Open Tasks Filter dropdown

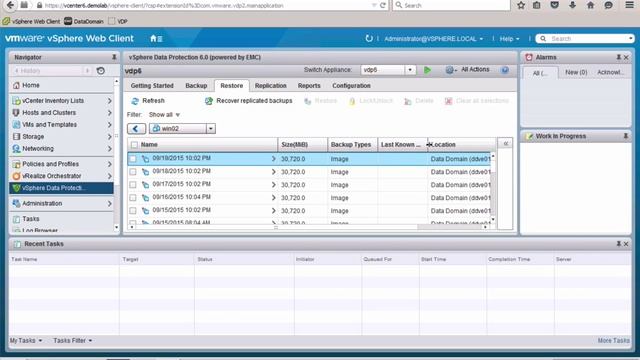pyautogui.click(x=72, y=340)
